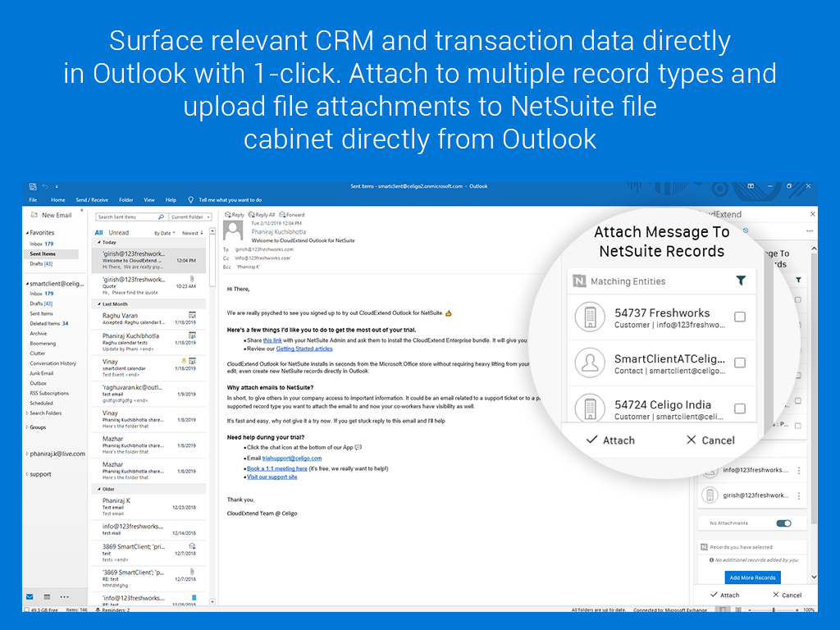Viewport: 840px width, 630px height.
Task: Click the small funnel icon in the CloudExtend pane
Action: coord(798,280)
